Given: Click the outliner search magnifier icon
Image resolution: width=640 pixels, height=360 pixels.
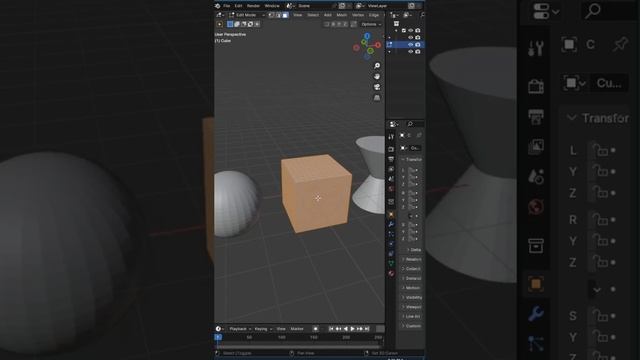Looking at the screenshot, I should click(422, 15).
